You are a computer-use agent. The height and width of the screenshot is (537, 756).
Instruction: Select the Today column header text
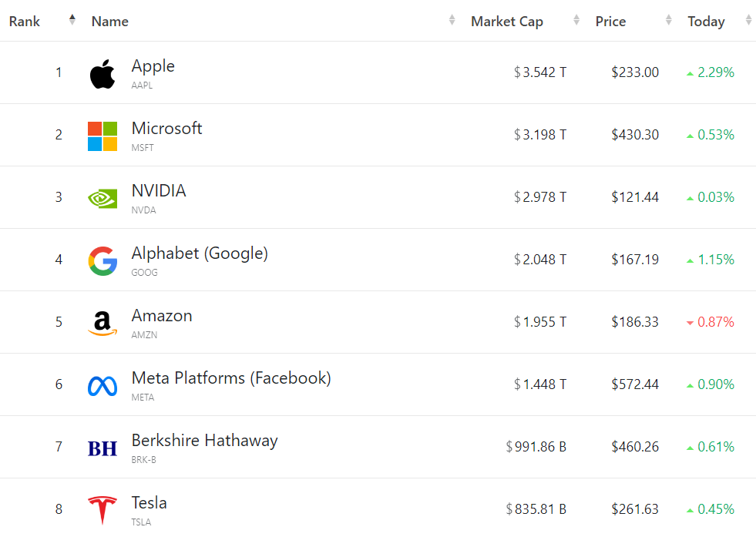click(x=706, y=22)
